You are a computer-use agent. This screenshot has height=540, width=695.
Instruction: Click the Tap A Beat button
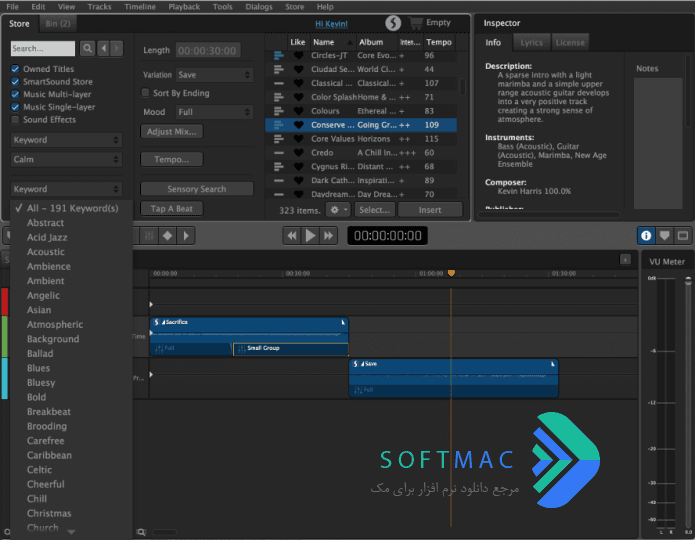click(172, 208)
